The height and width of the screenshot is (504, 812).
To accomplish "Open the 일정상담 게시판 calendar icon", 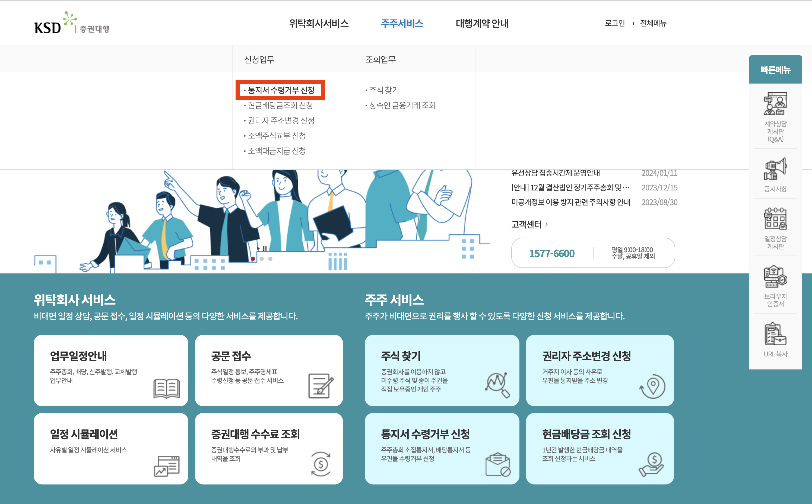I will click(x=775, y=219).
